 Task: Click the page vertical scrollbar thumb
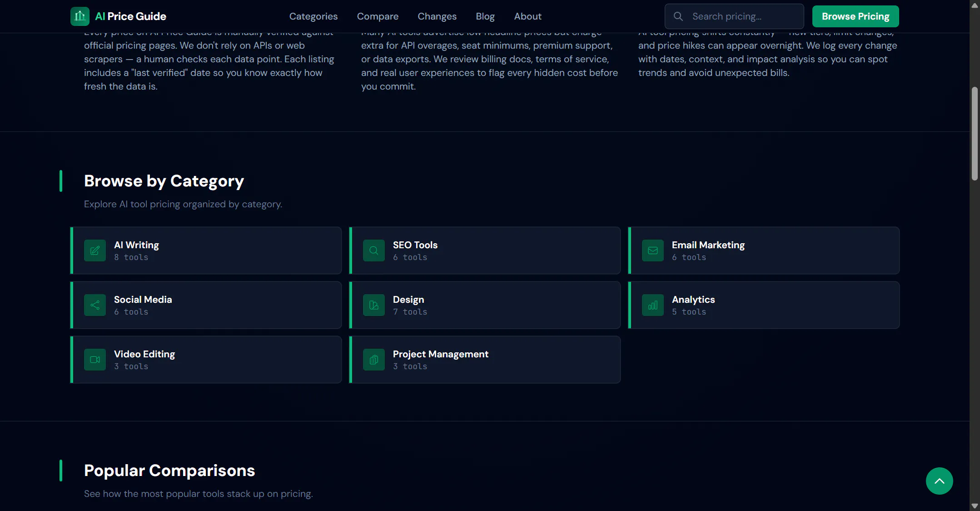click(x=975, y=134)
